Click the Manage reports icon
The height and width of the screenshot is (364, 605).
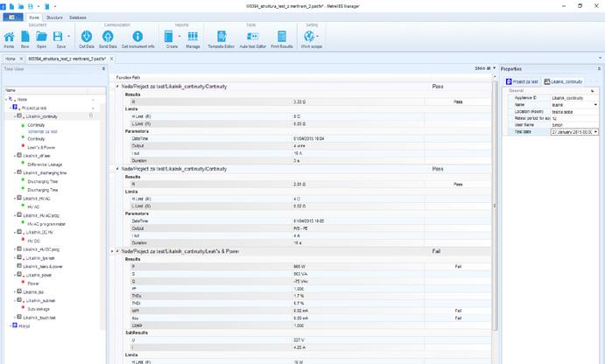click(x=193, y=37)
